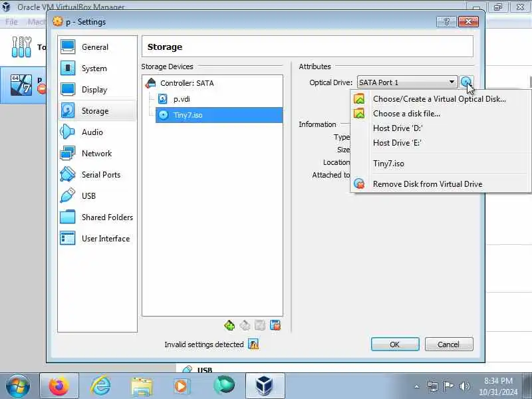This screenshot has width=532, height=399.
Task: Select the Storage settings category
Action: (x=97, y=110)
